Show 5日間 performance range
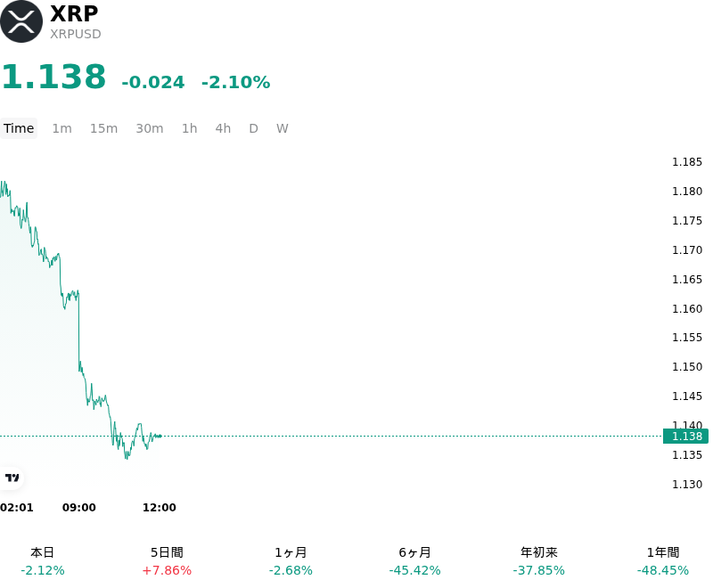 click(x=167, y=561)
